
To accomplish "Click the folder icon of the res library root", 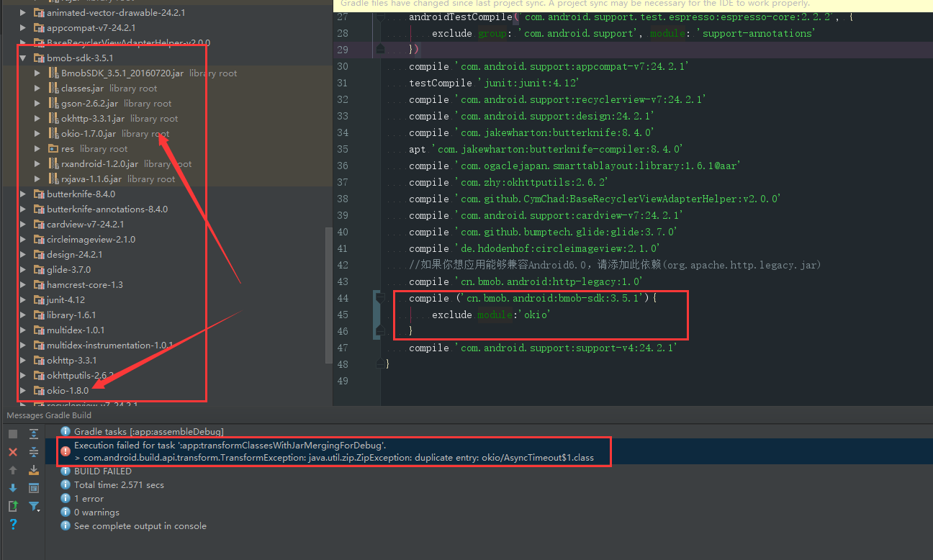I will (x=53, y=149).
